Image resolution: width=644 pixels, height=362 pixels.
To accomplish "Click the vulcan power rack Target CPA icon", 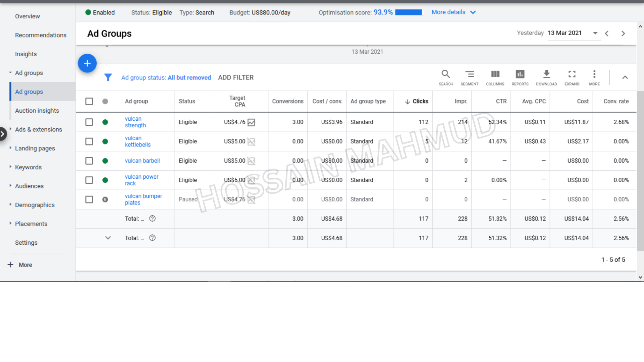I will click(x=251, y=180).
